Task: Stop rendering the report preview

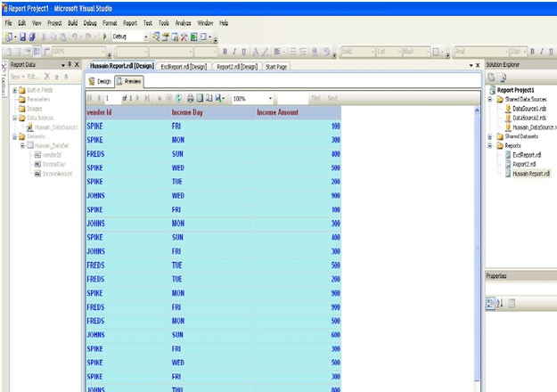Action: (169, 98)
